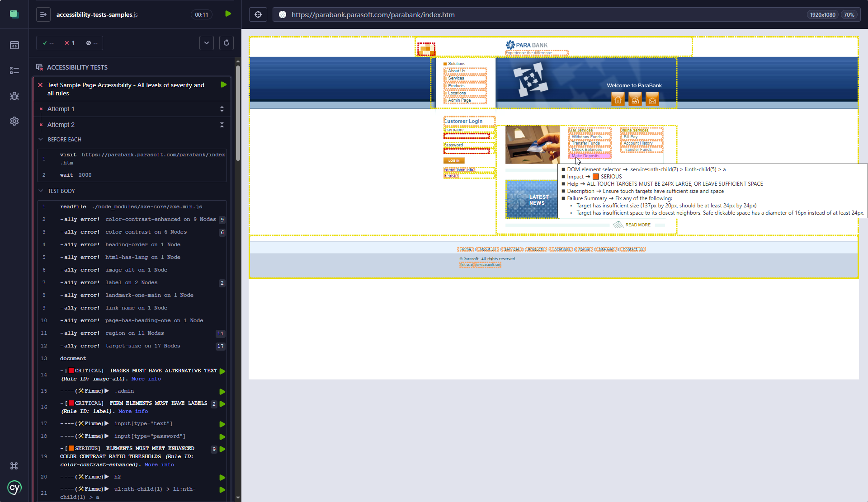868x502 pixels.
Task: Click the Cypress logo icon
Action: tap(14, 488)
